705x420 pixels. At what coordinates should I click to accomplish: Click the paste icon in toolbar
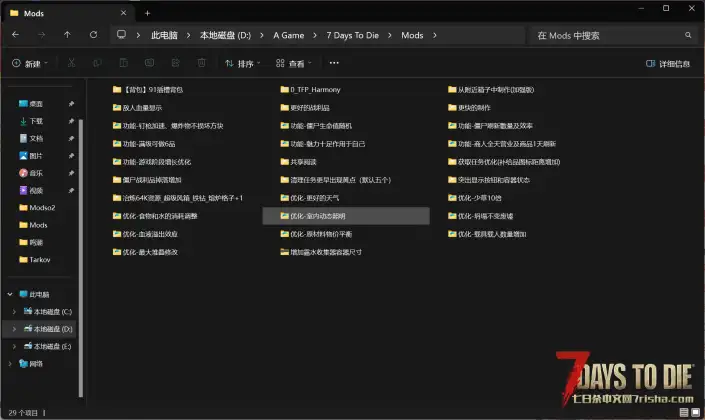pos(123,63)
